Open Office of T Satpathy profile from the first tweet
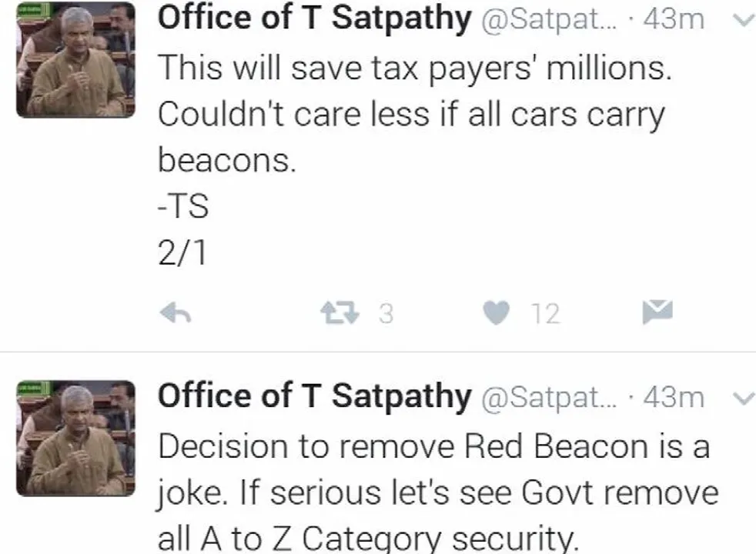 (x=314, y=18)
